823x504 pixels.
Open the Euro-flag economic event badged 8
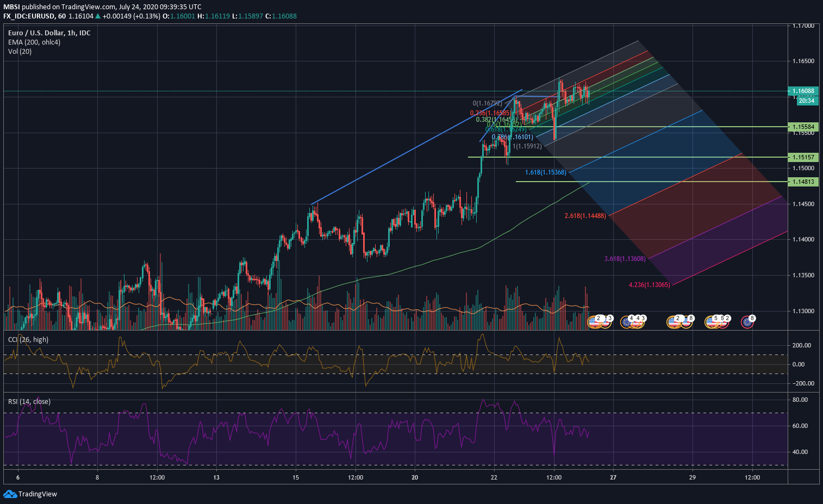[748, 322]
